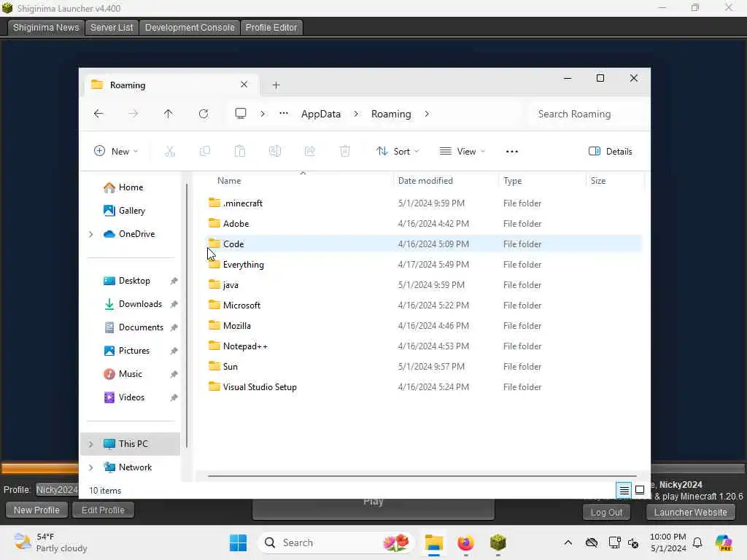Click the Cut toolbar icon
The height and width of the screenshot is (560, 747).
pyautogui.click(x=170, y=152)
